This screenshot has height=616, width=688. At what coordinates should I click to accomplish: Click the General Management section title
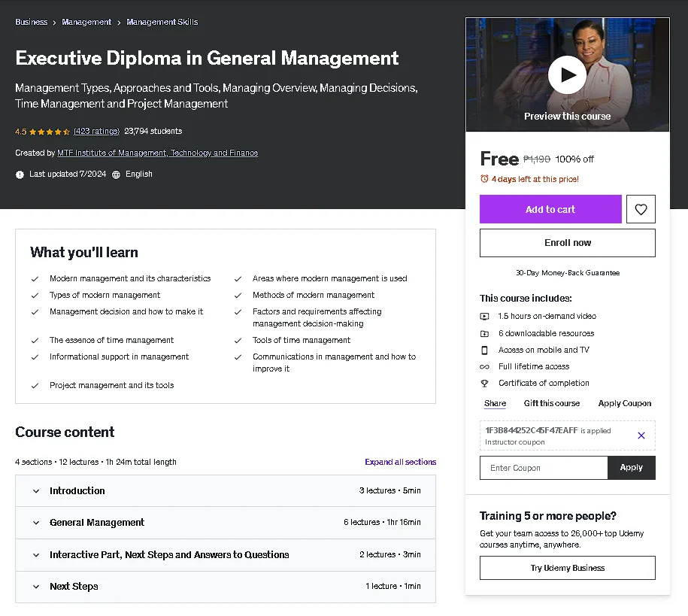click(97, 523)
